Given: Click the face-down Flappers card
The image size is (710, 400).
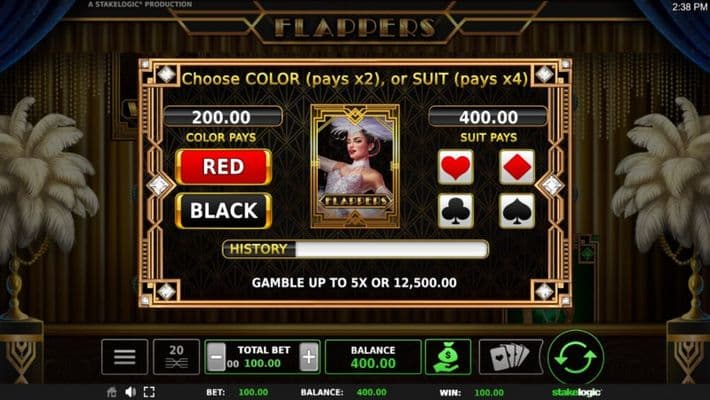Looking at the screenshot, I should click(x=355, y=166).
